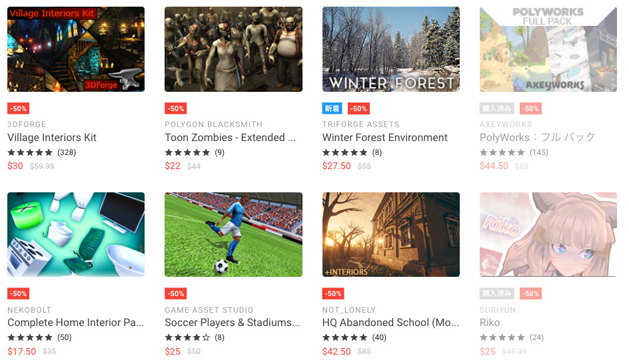Open the Winter Forest thumbnail image
This screenshot has width=629, height=364.
coord(391,49)
